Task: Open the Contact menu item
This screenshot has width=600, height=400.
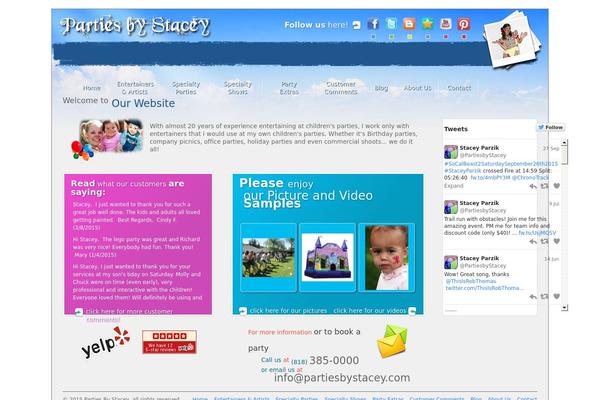Action: pyautogui.click(x=459, y=88)
